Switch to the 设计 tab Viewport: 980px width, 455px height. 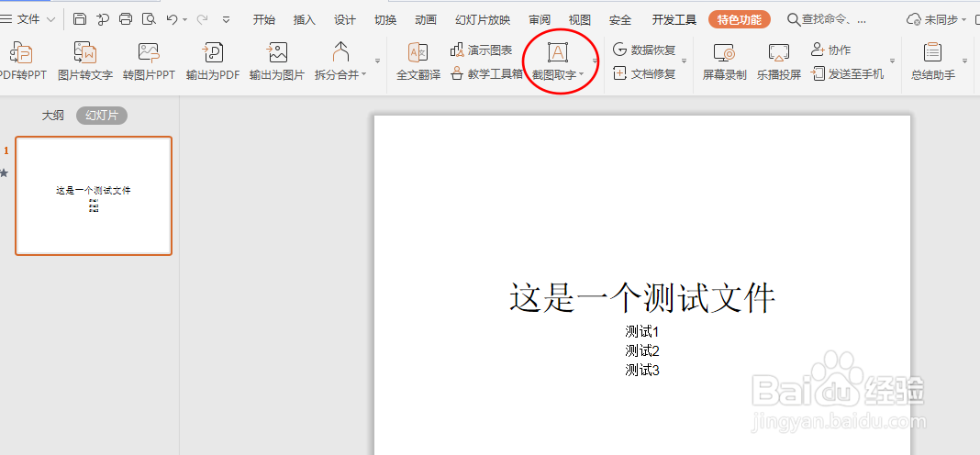click(x=344, y=20)
